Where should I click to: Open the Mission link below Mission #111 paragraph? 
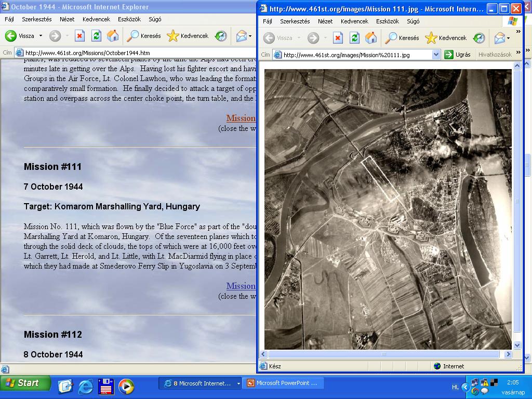(x=241, y=286)
